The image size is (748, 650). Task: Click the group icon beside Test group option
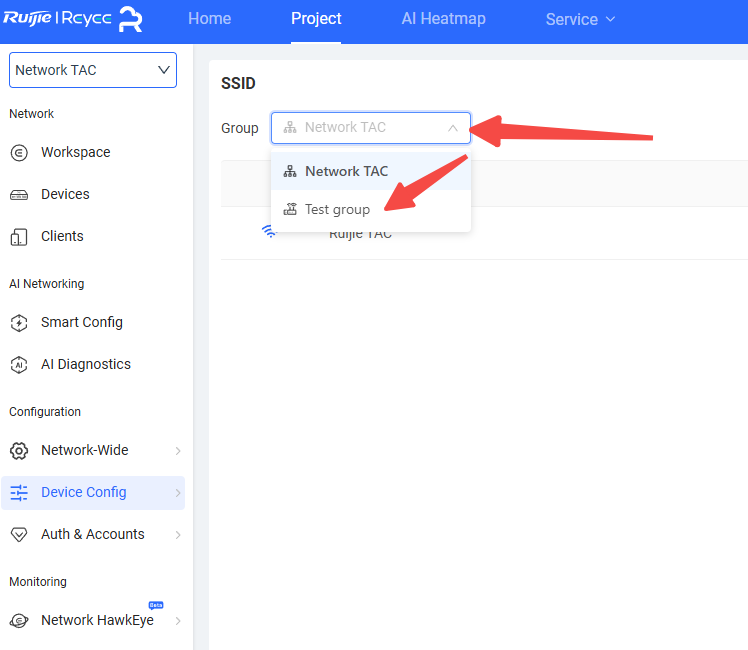pos(290,209)
